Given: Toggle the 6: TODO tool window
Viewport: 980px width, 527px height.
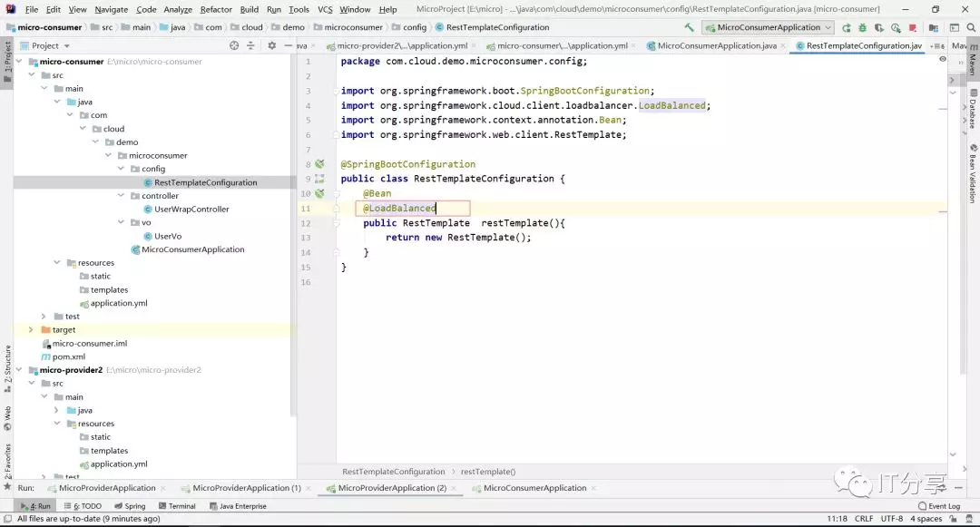Looking at the screenshot, I should click(x=83, y=506).
